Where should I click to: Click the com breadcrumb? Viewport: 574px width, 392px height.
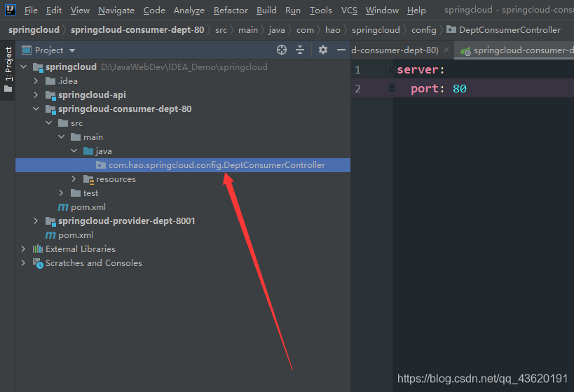305,30
